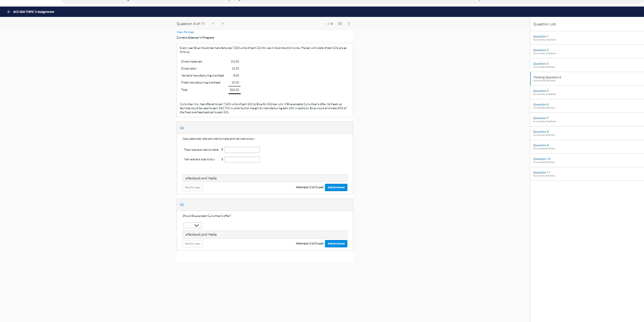Toggle the question list icon
The image size is (644, 322).
(x=340, y=24)
